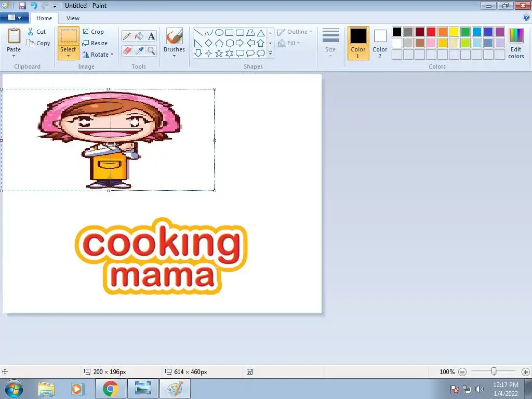Pick the Polygon shape
The image size is (532, 399).
point(250,33)
